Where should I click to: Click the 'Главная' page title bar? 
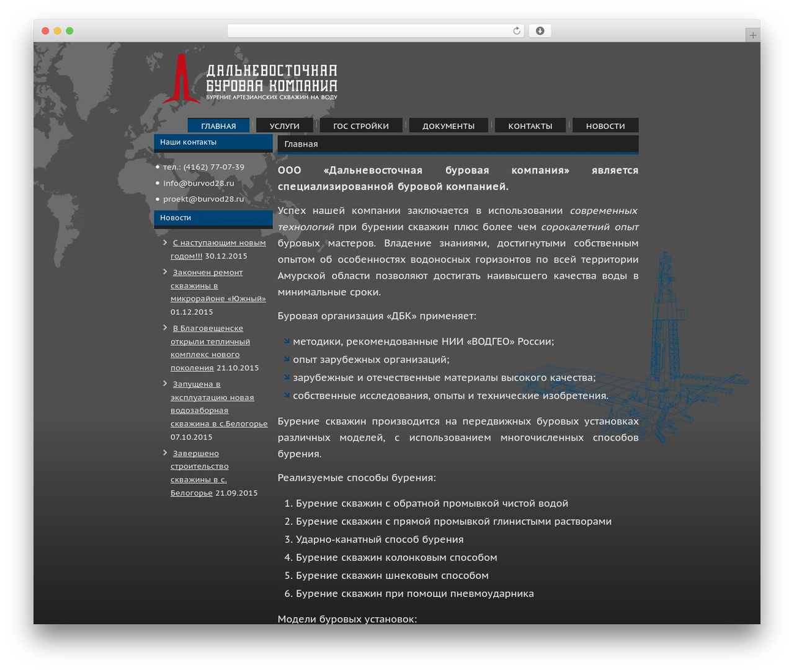pos(458,144)
